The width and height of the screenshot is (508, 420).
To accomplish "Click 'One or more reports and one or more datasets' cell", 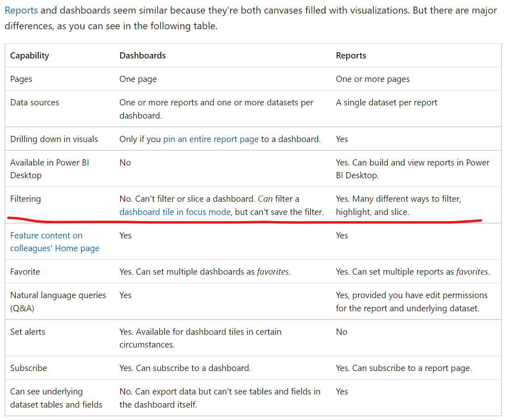I will [216, 109].
